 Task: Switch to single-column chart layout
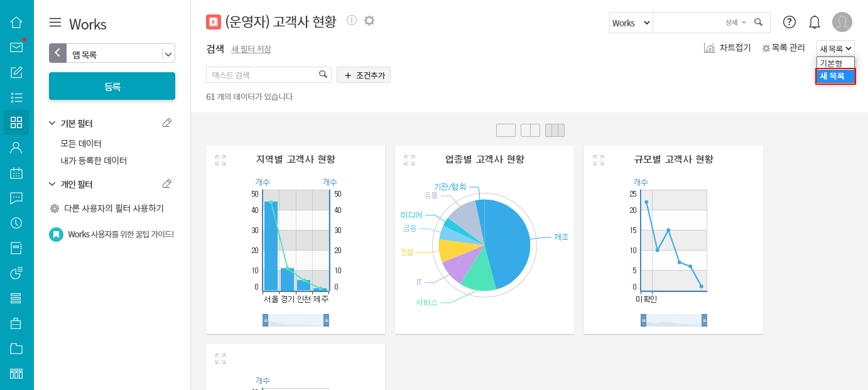click(506, 131)
